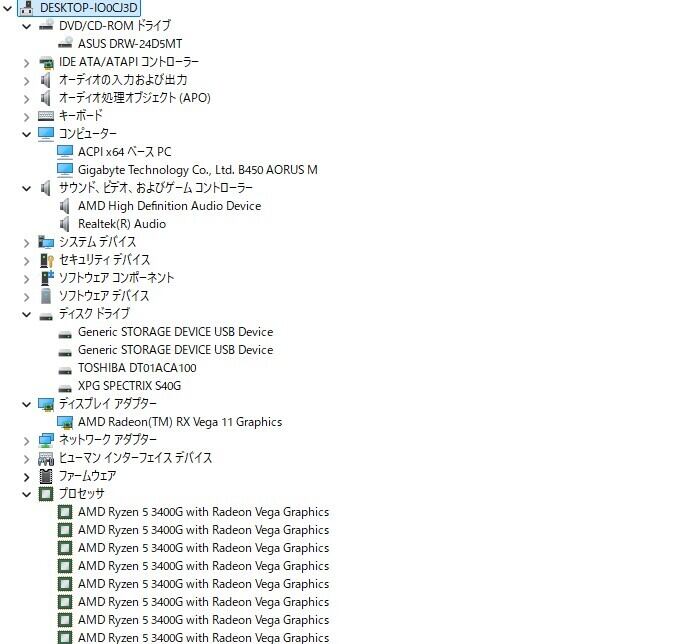This screenshot has width=677, height=644.
Task: Expand the ソフトウェア デバイス category
Action: [x=27, y=297]
